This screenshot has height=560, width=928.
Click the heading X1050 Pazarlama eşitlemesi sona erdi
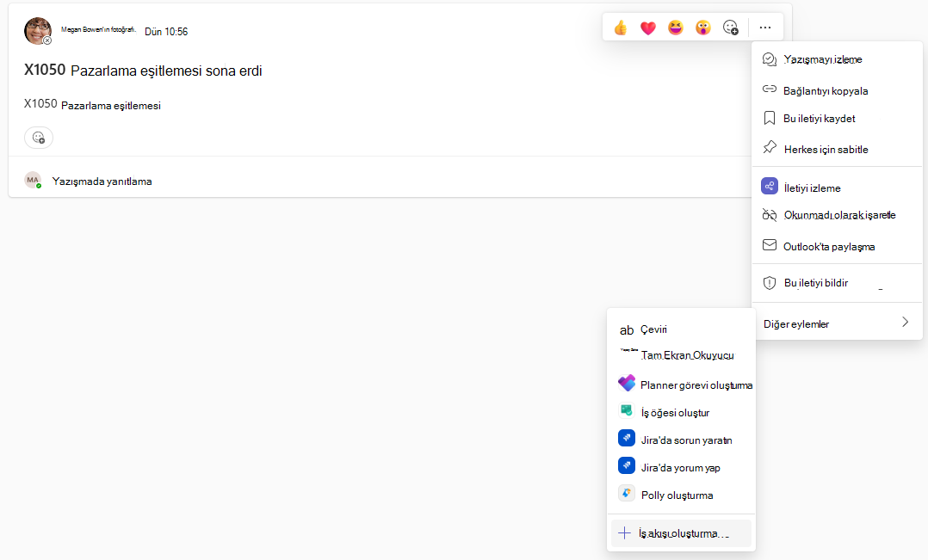click(x=143, y=71)
